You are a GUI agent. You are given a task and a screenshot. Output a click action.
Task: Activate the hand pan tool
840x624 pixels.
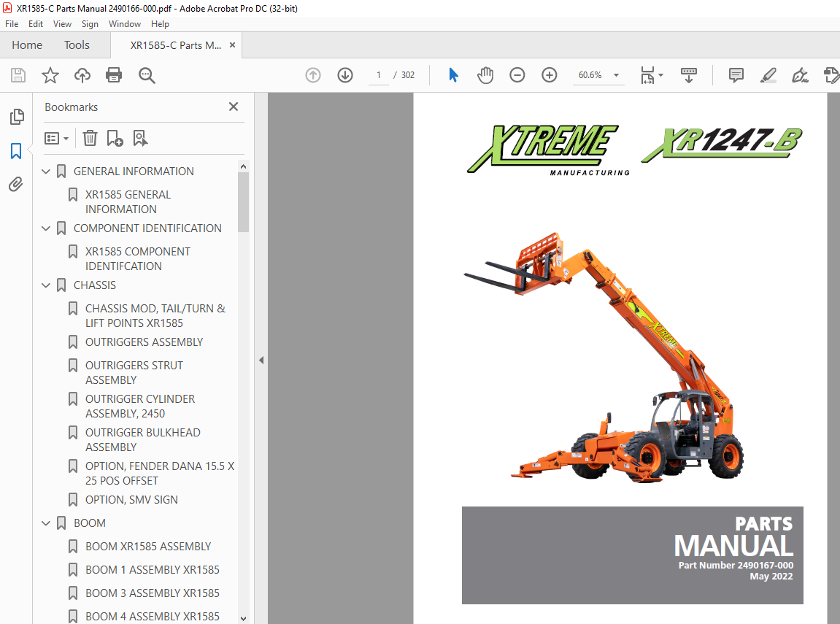pos(485,75)
